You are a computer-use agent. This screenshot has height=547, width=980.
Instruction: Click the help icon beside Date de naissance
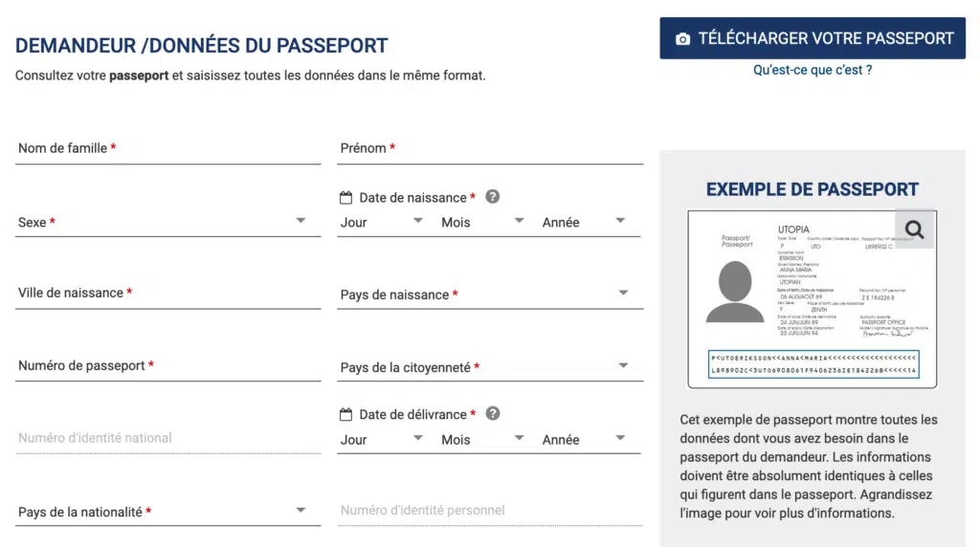pos(493,197)
